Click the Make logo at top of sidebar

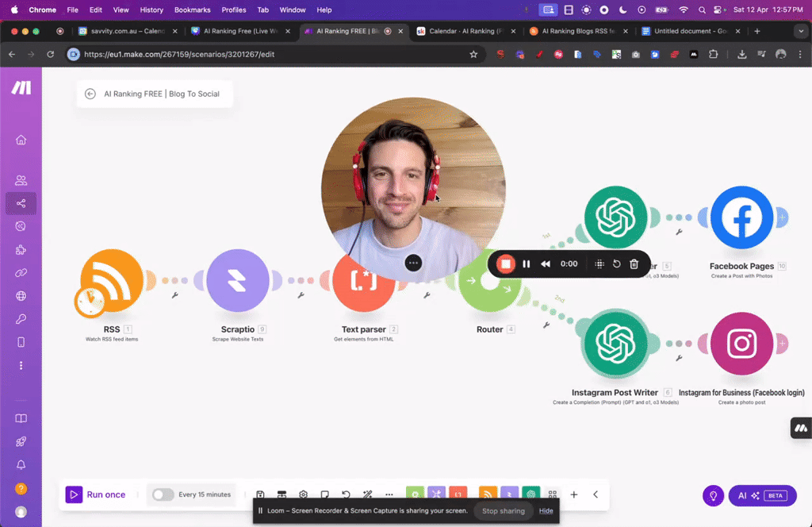[x=21, y=87]
